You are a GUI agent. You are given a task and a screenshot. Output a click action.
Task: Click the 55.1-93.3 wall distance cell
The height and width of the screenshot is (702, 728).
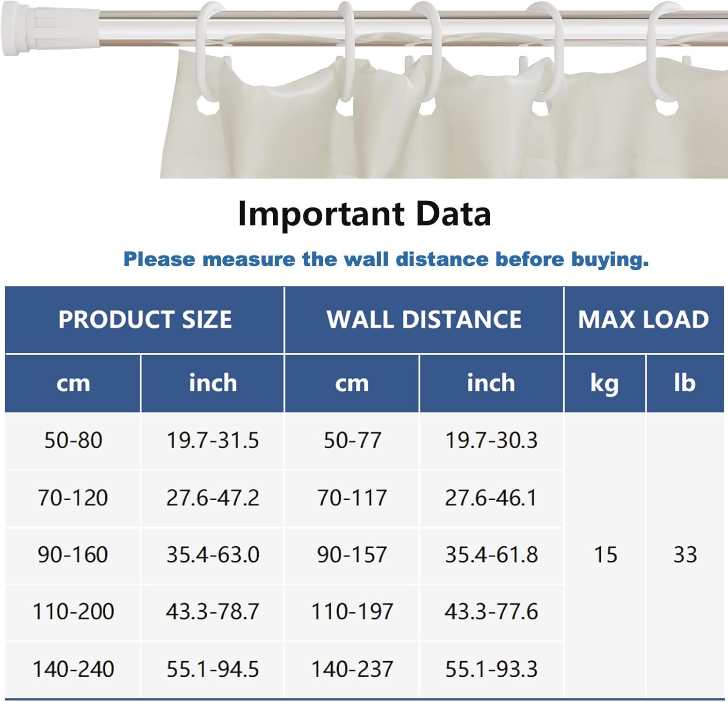coord(491,669)
